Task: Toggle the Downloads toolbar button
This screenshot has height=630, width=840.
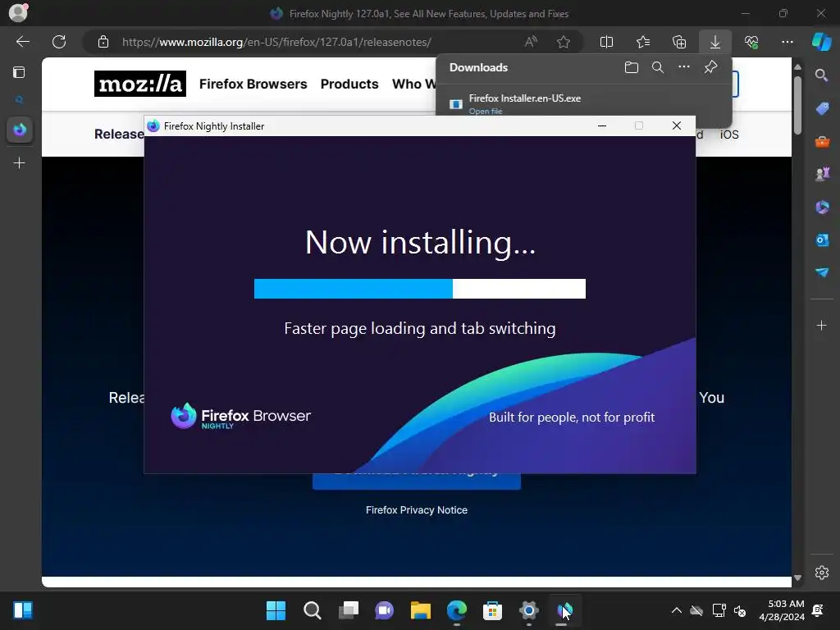Action: (x=715, y=42)
